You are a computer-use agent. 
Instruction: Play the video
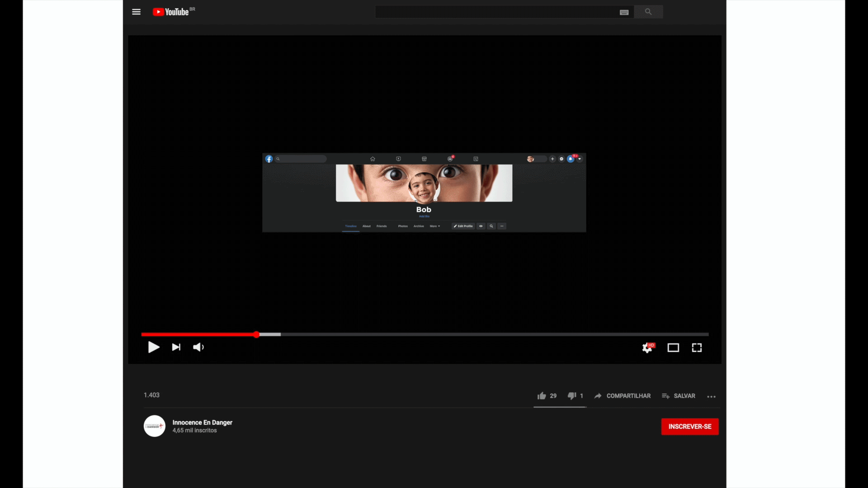(154, 347)
